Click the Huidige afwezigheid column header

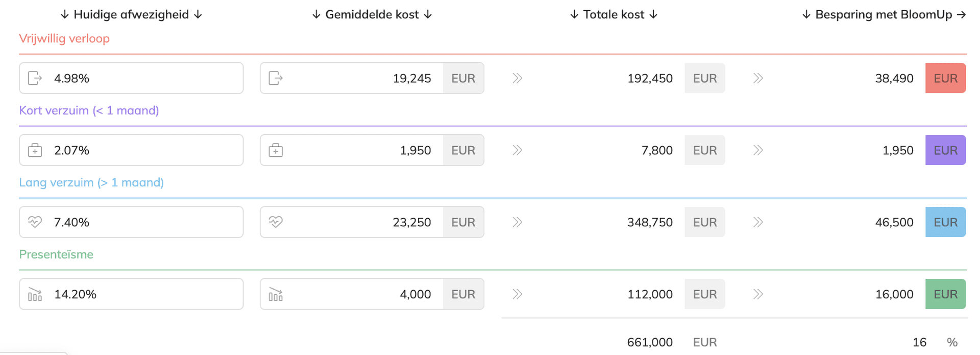[131, 14]
